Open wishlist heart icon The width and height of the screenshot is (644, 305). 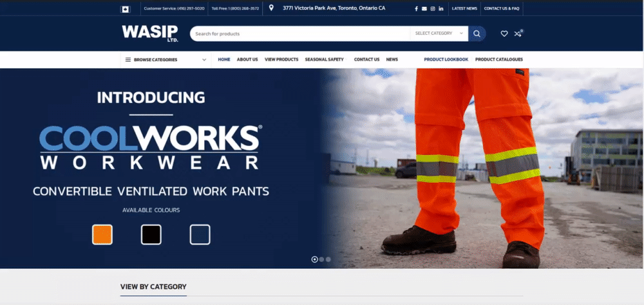pos(504,33)
